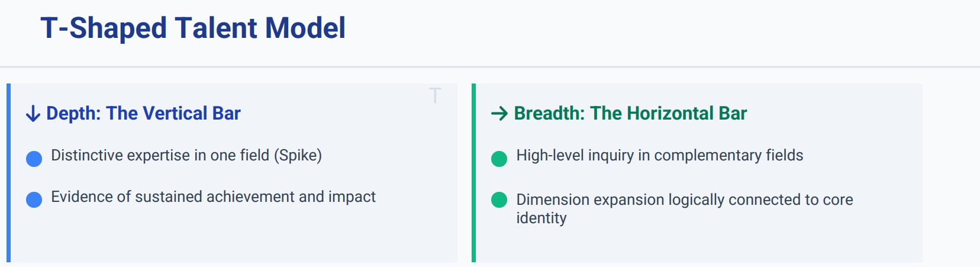The height and width of the screenshot is (267, 980).
Task: Click empty space below the Depth card bullets
Action: point(231,237)
